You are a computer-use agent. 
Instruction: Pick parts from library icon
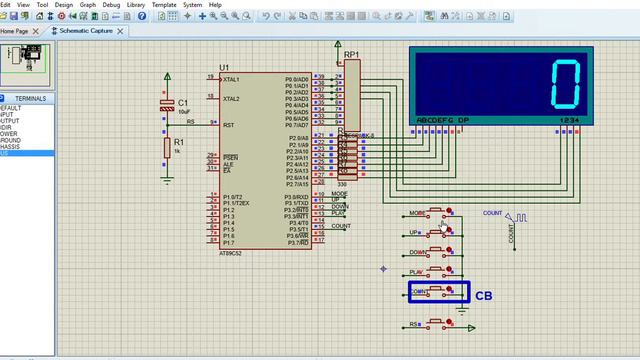pyautogui.click(x=376, y=16)
